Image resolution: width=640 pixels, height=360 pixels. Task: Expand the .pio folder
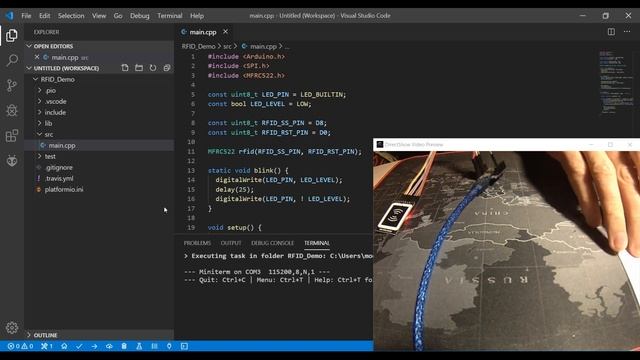point(99,90)
